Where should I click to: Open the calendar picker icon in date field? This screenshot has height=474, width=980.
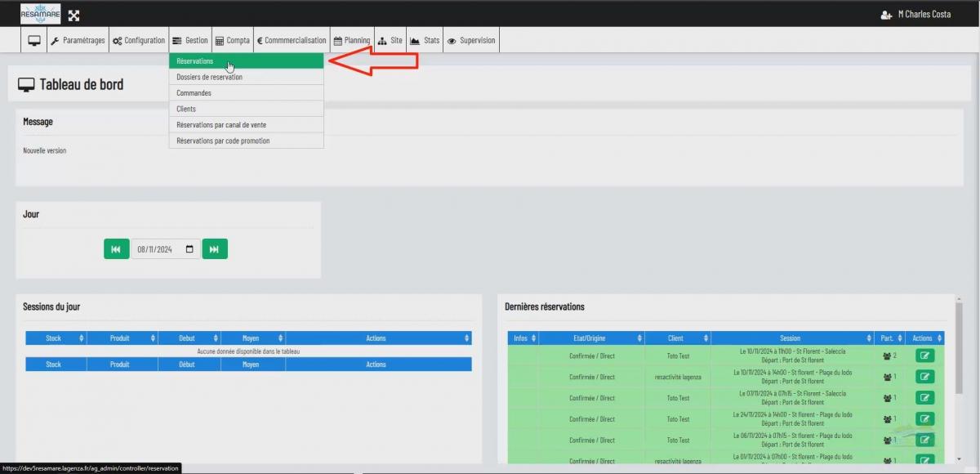[x=190, y=249]
